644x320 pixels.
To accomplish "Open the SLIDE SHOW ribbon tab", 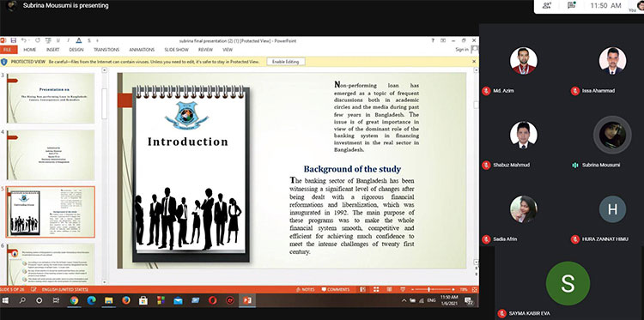I will coord(177,50).
